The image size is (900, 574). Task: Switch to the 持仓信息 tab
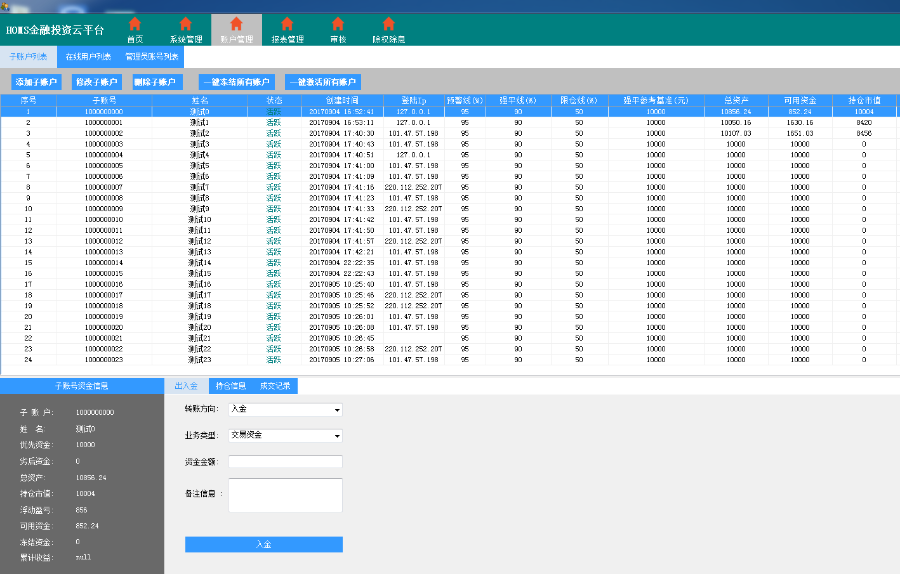click(x=231, y=385)
